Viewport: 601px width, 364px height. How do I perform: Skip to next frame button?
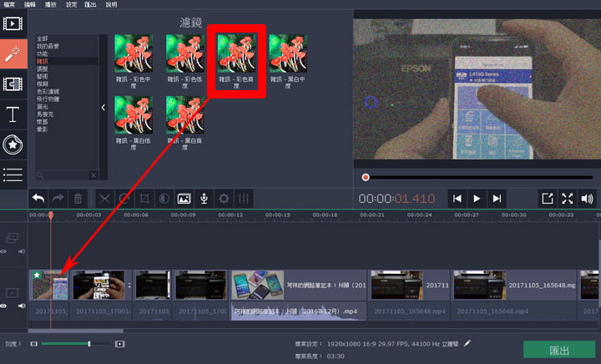click(x=497, y=199)
